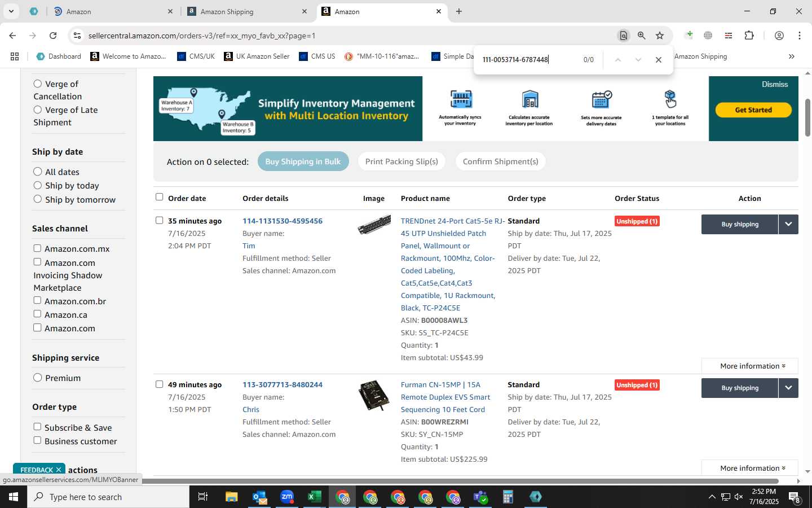Open site information icon beside URL
Image resolution: width=812 pixels, height=508 pixels.
coord(77,36)
